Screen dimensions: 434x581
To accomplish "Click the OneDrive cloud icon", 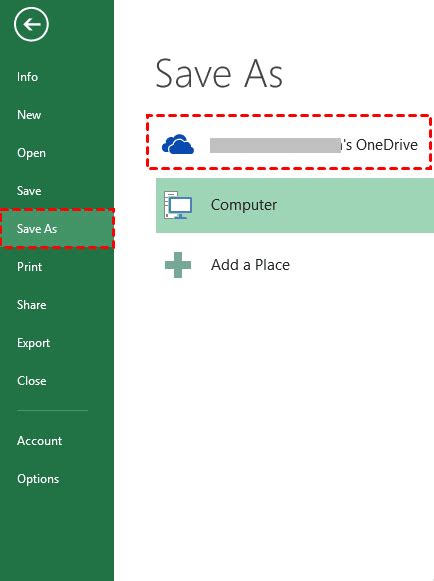I will point(178,144).
